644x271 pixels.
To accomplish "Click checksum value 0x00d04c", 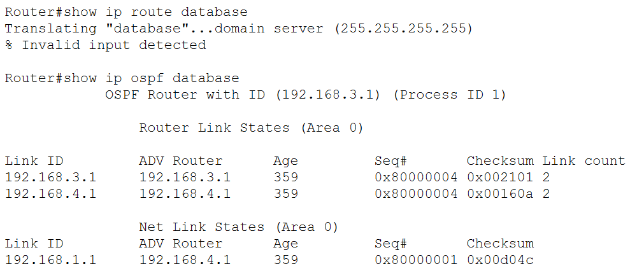I will click(x=500, y=260).
